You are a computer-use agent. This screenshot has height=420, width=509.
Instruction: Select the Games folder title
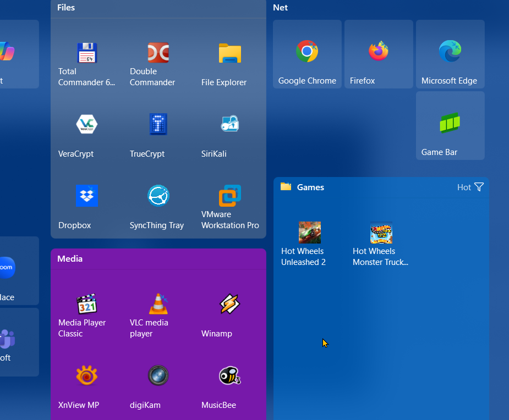coord(310,187)
